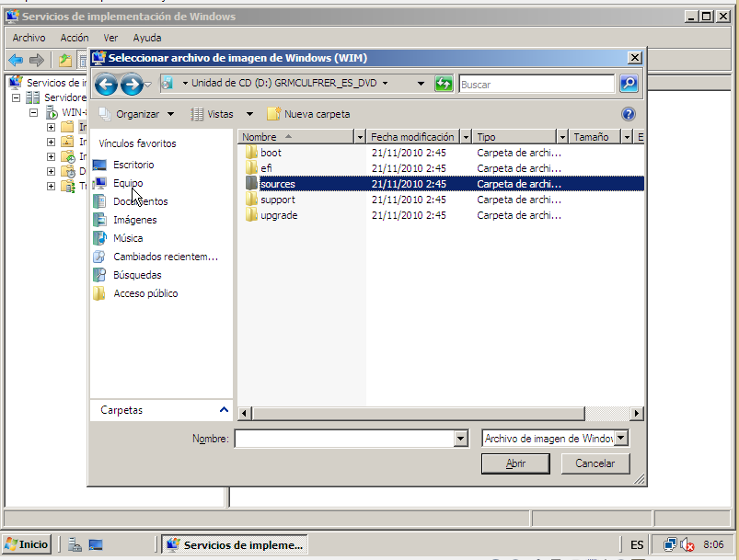Open Documentos favorite link
This screenshot has width=739, height=560.
[141, 201]
